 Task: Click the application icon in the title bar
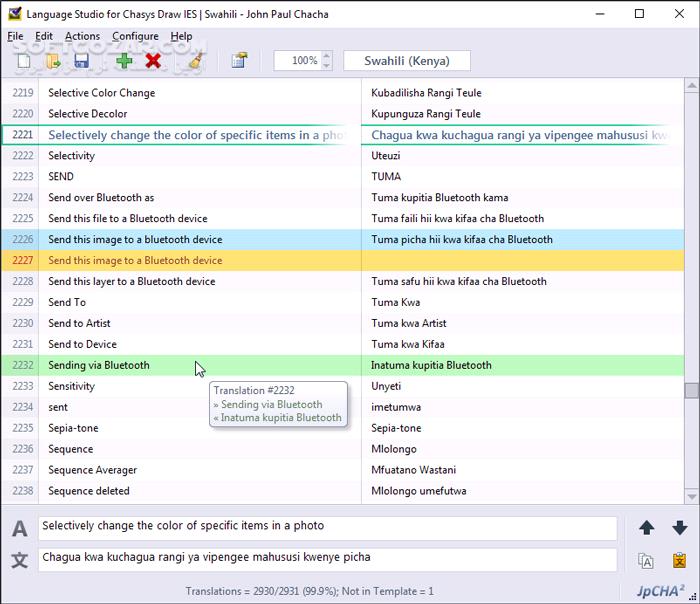pyautogui.click(x=15, y=14)
